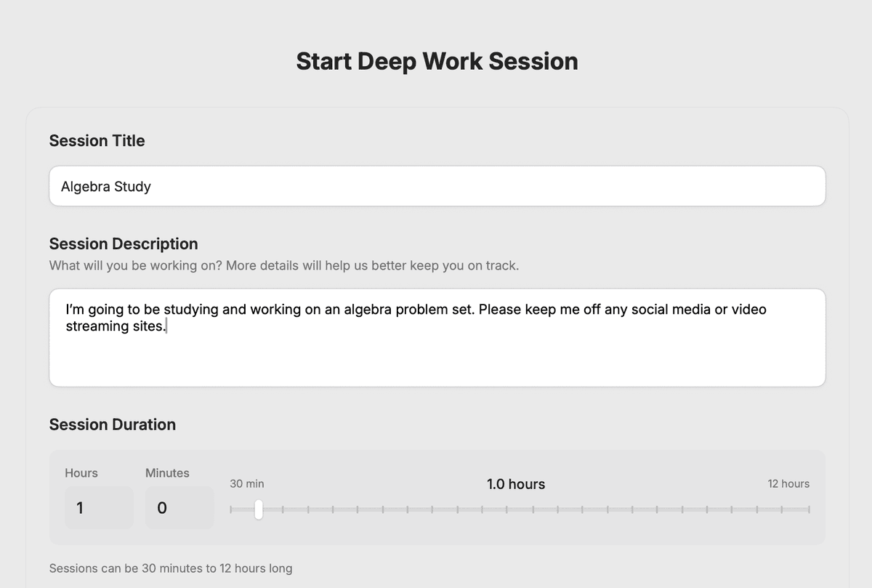Click the Minutes label above the stepper
This screenshot has width=872, height=588.
167,472
